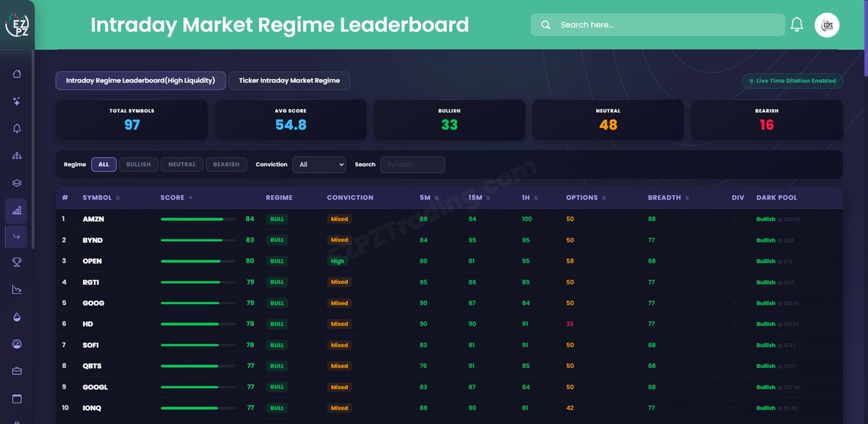Select the BULLISH regime filter

[139, 164]
